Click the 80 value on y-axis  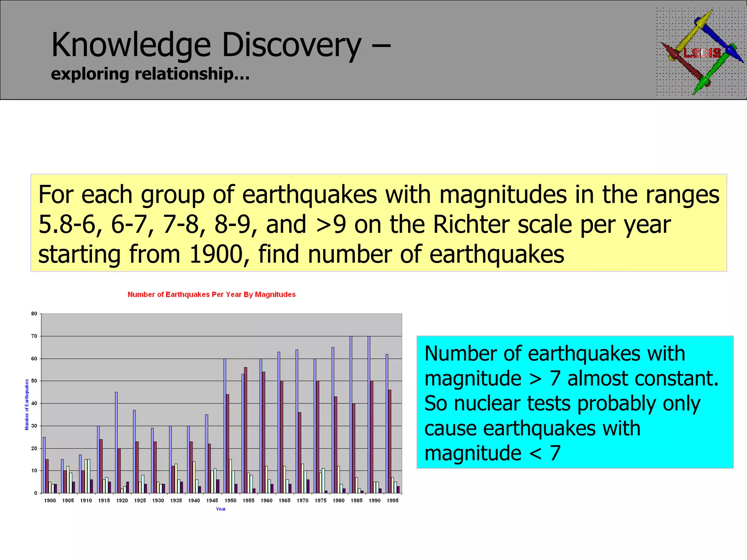[34, 314]
